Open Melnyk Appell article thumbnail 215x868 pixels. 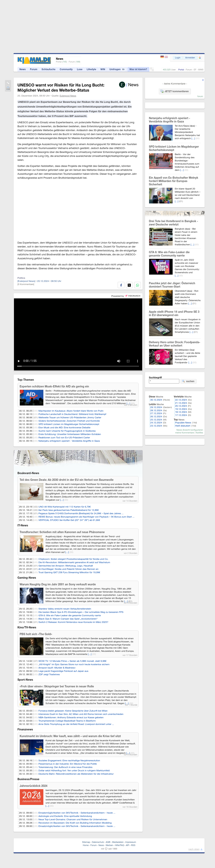point(161,195)
